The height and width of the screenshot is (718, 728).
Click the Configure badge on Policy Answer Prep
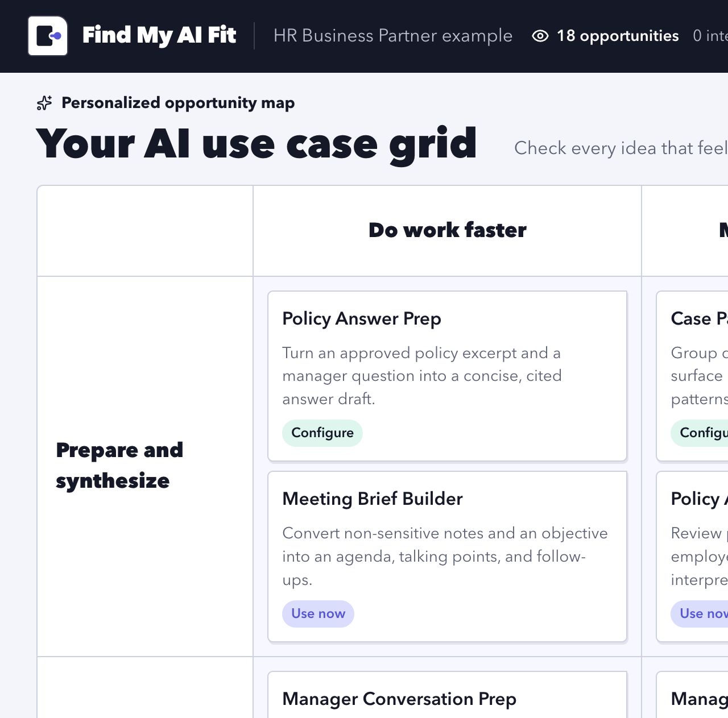322,433
